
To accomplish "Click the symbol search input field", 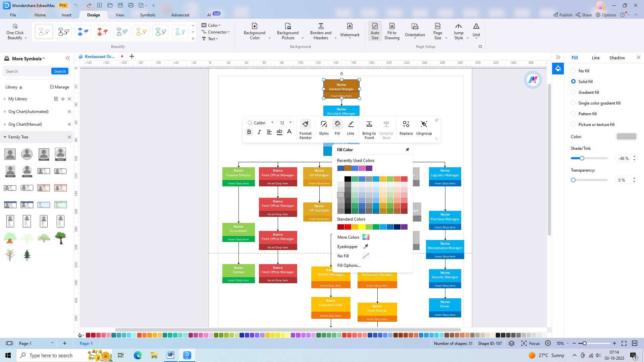I will coord(27,71).
